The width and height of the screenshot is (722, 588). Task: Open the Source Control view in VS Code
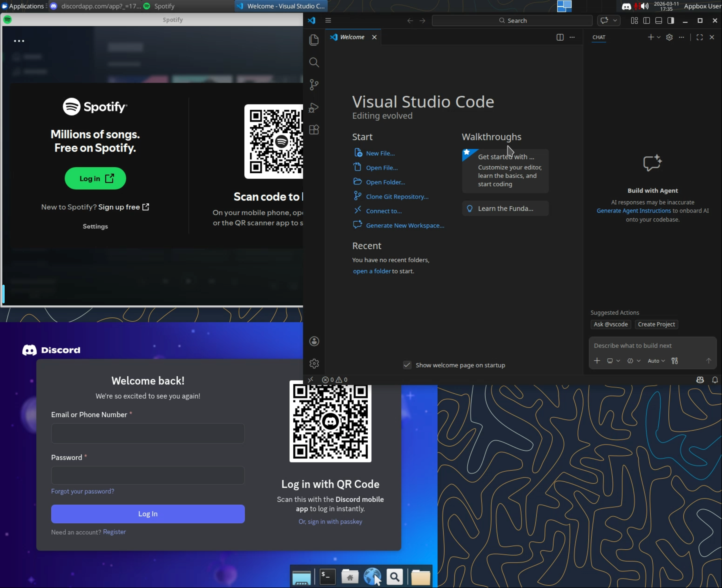pyautogui.click(x=314, y=85)
